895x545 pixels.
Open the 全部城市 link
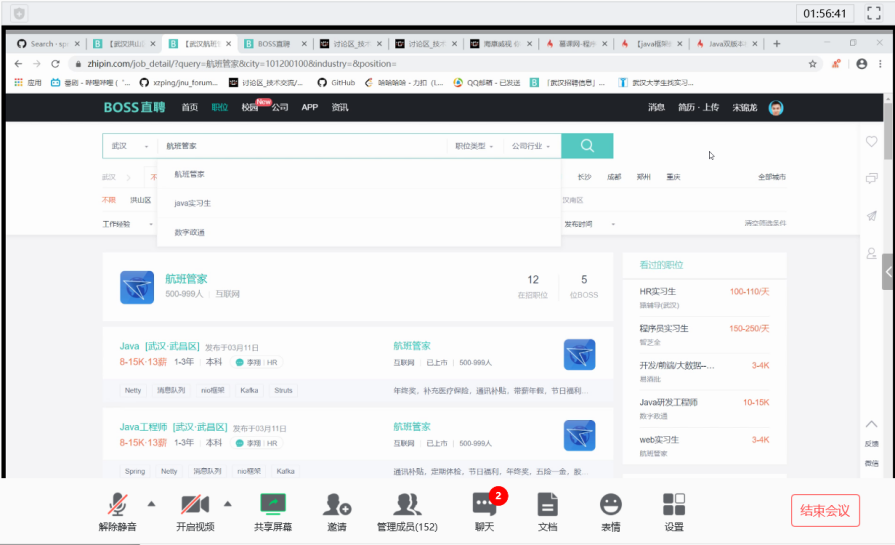coord(772,177)
